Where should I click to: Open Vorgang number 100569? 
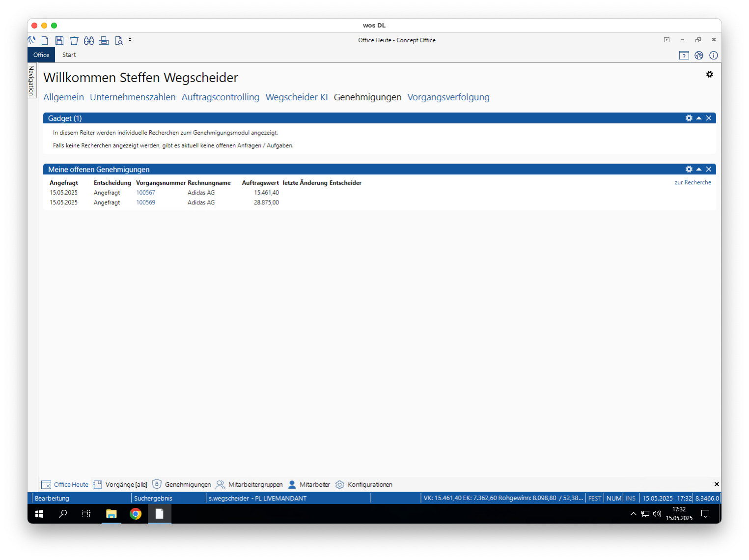[x=145, y=202]
